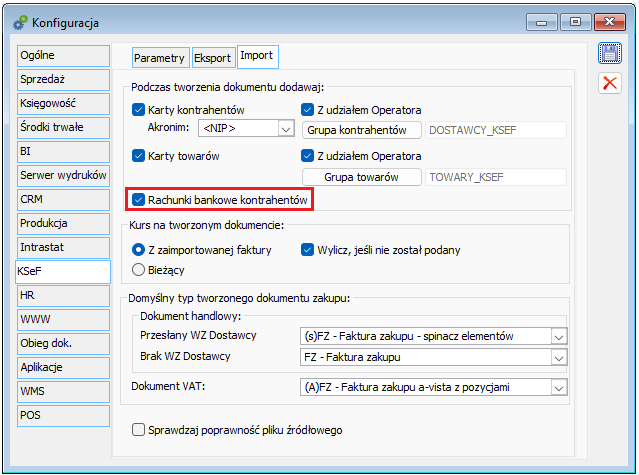
Task: Expand Przesłany WZ Dostawcy dropdown
Action: [x=558, y=337]
